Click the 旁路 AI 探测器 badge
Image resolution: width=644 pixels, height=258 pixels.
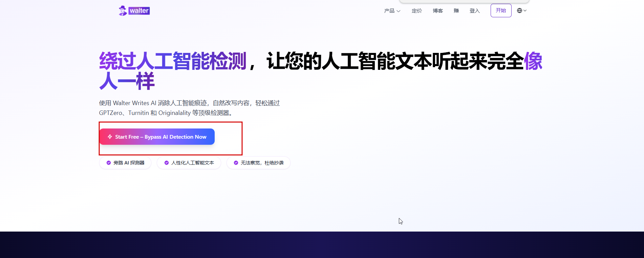(125, 163)
